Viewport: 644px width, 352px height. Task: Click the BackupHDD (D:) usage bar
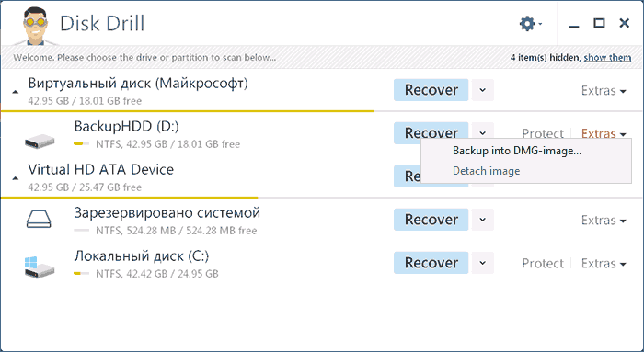[81, 144]
